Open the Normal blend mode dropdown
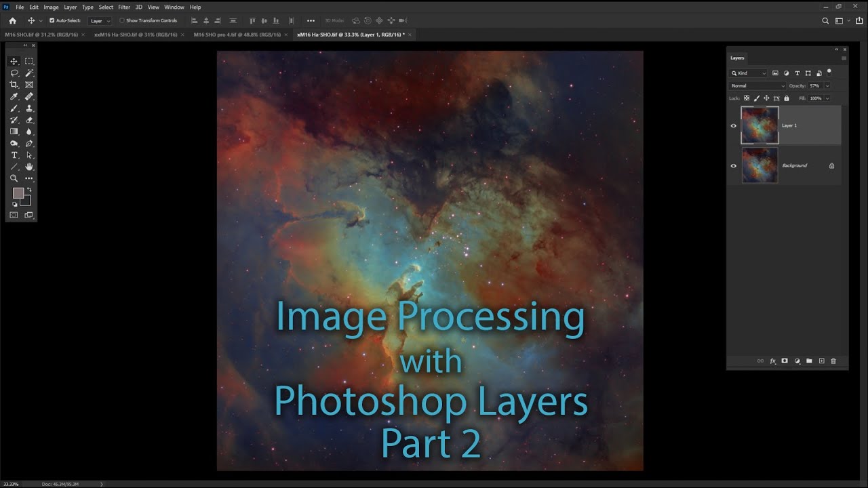Screen dimensions: 868x488 pyautogui.click(x=757, y=86)
